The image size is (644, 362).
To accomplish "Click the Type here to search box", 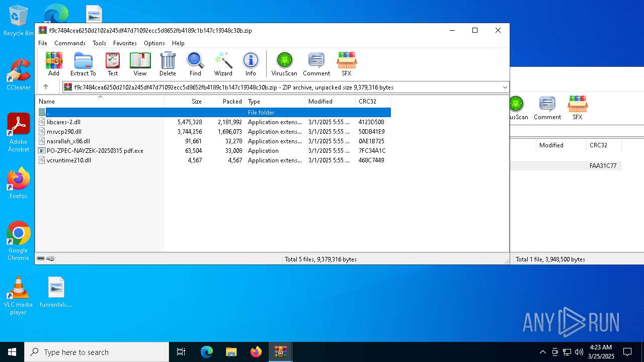I will coord(97,352).
